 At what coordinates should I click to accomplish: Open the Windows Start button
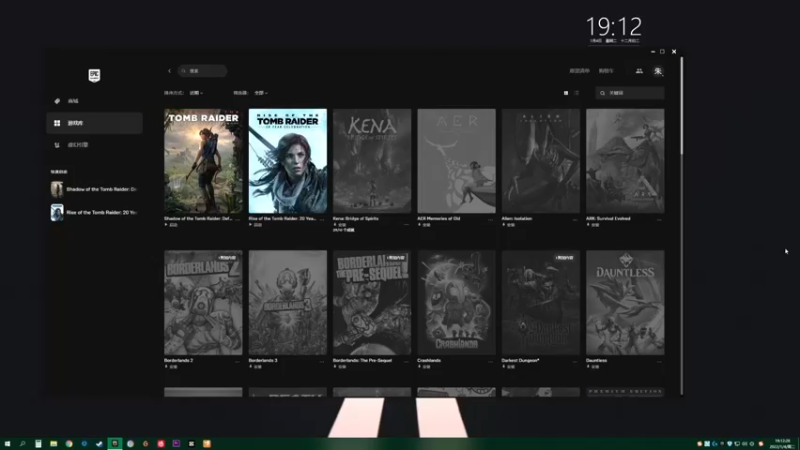coord(7,444)
